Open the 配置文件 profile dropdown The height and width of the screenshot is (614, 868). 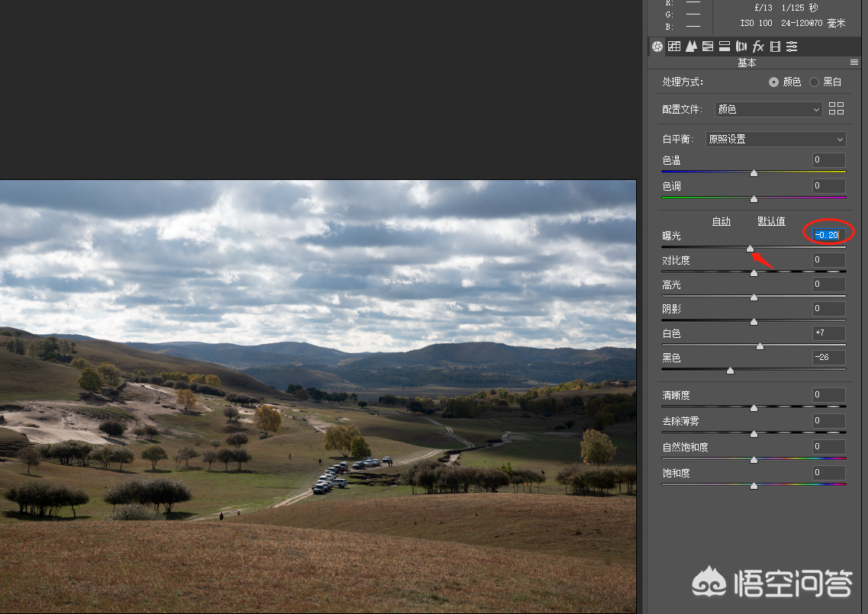coord(768,109)
